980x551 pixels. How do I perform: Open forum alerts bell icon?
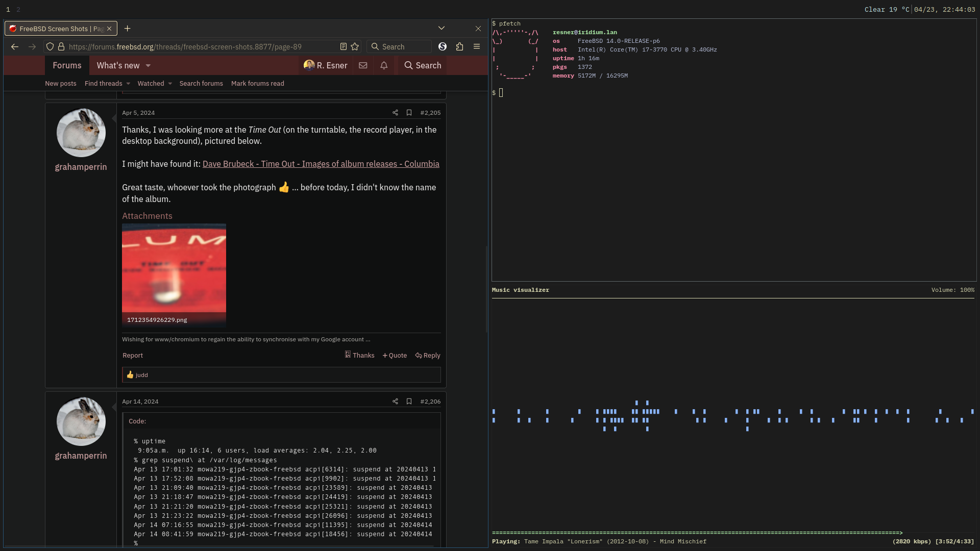pyautogui.click(x=384, y=65)
